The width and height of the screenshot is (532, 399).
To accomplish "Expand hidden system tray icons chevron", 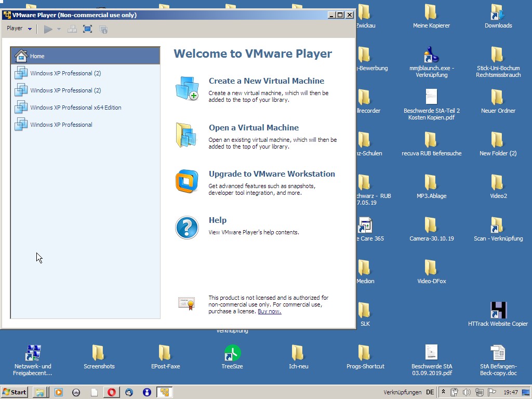I will (443, 392).
